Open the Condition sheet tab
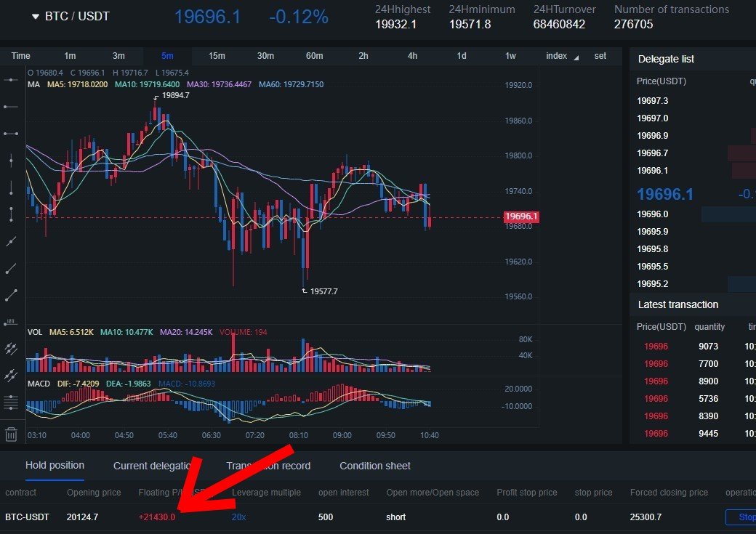 pyautogui.click(x=374, y=466)
